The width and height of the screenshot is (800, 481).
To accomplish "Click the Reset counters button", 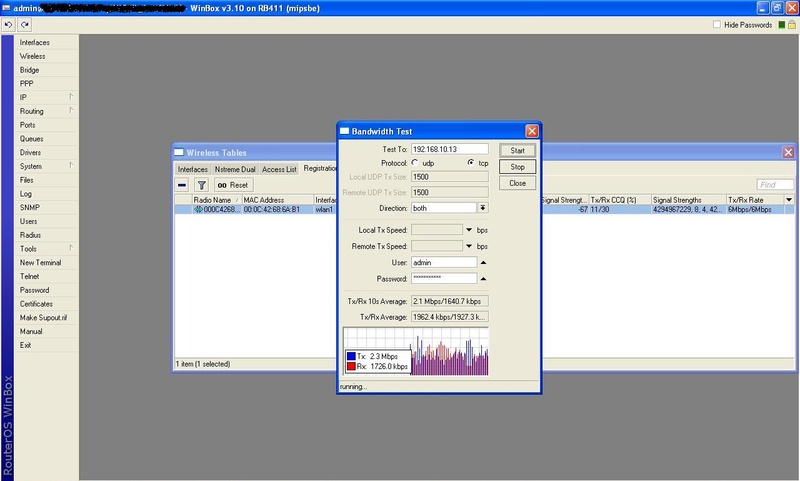I will (x=233, y=185).
